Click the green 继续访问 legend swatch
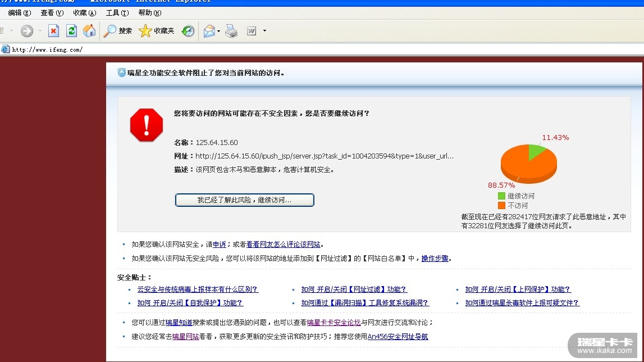The width and height of the screenshot is (644, 362). [501, 196]
